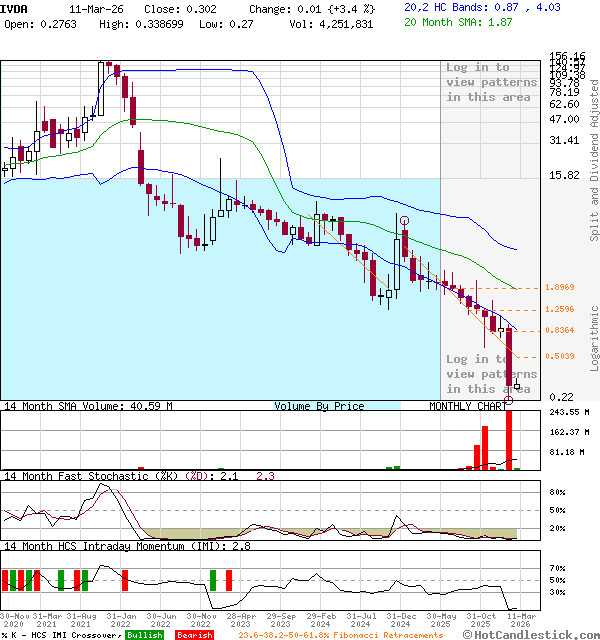Click the red Bearish legend box

click(x=194, y=635)
